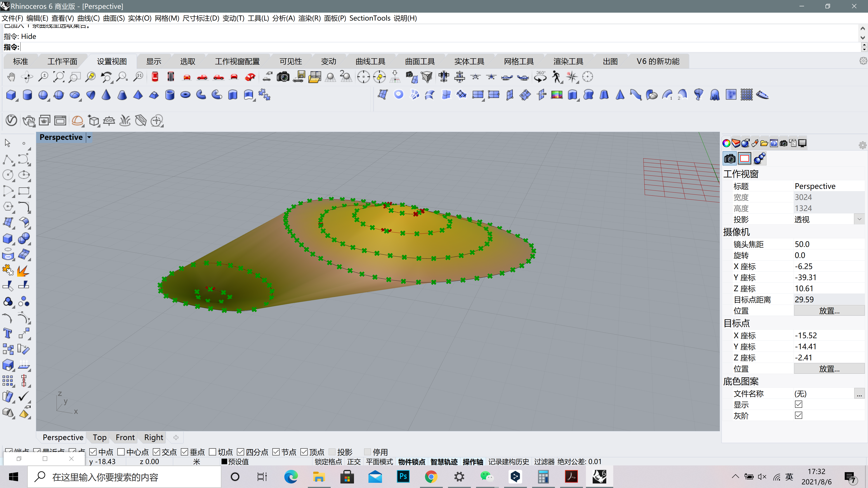Toggle 物件锁点 in status bar

pyautogui.click(x=411, y=461)
